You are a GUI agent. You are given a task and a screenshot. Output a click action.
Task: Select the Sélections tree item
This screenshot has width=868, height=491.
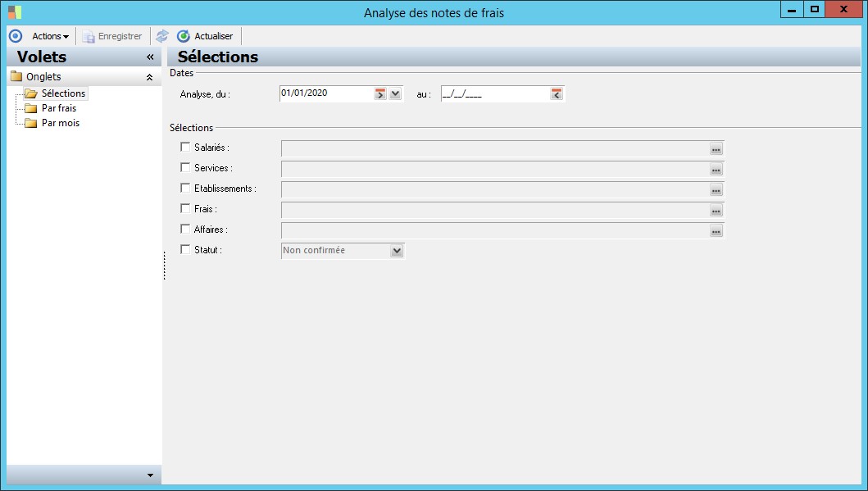click(x=63, y=93)
